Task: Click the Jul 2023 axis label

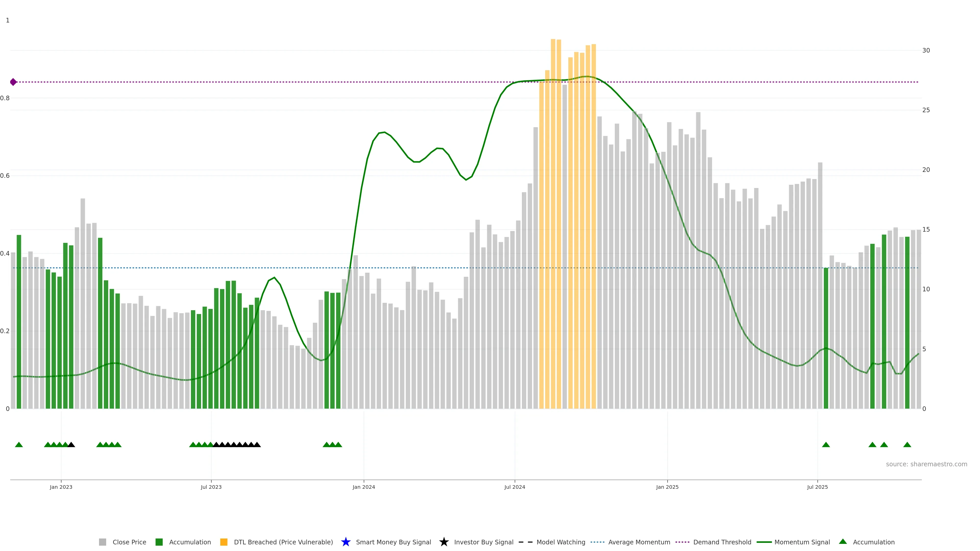Action: (x=211, y=487)
